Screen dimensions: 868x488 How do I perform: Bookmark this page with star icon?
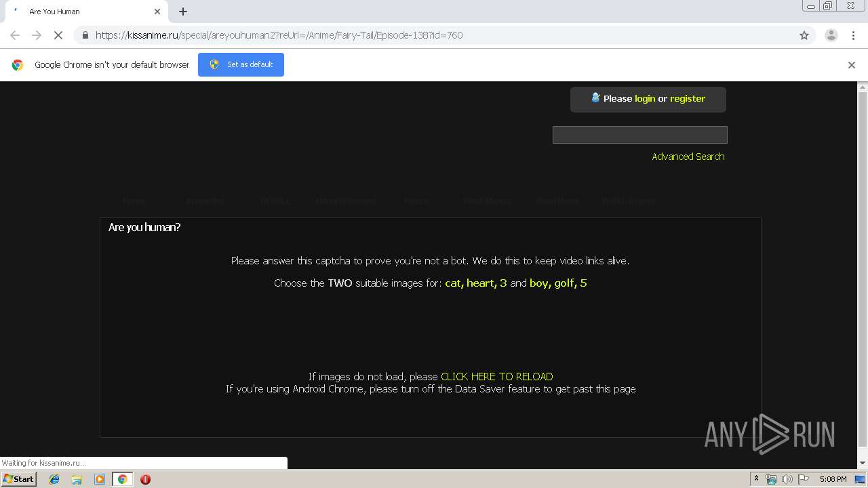[804, 35]
